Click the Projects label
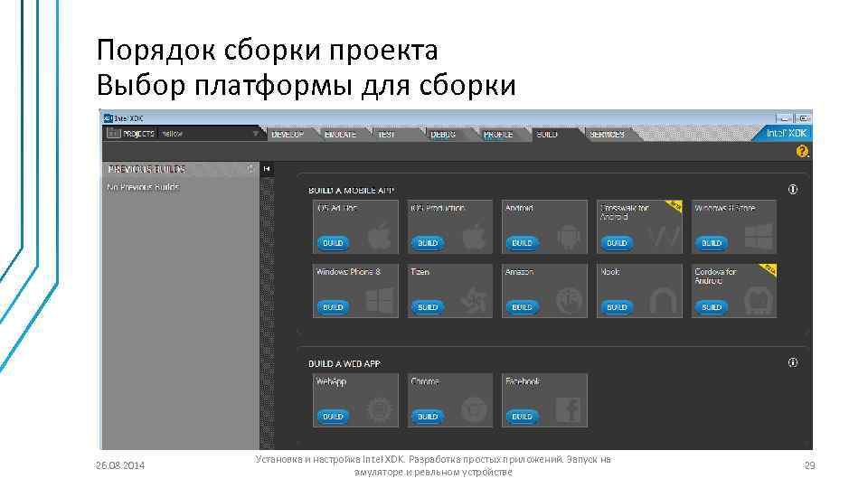Viewport: 868px width, 488px height. pos(138,134)
